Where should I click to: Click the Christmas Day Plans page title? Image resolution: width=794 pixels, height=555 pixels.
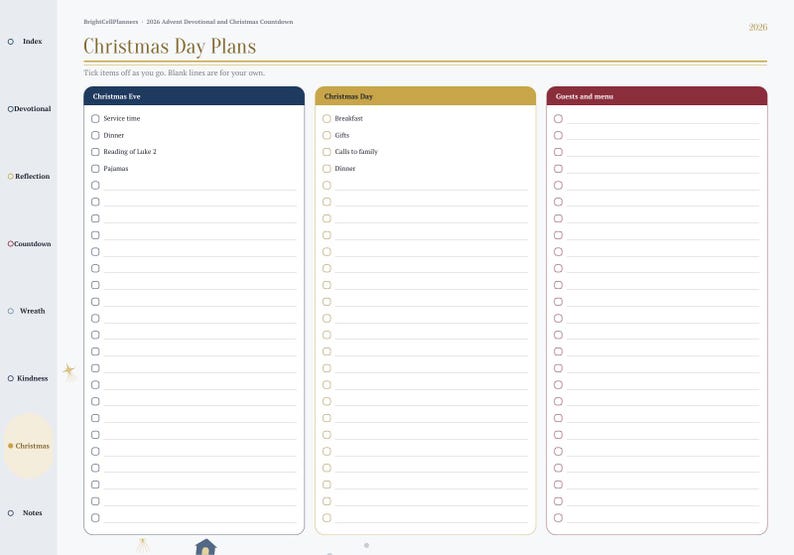point(170,46)
